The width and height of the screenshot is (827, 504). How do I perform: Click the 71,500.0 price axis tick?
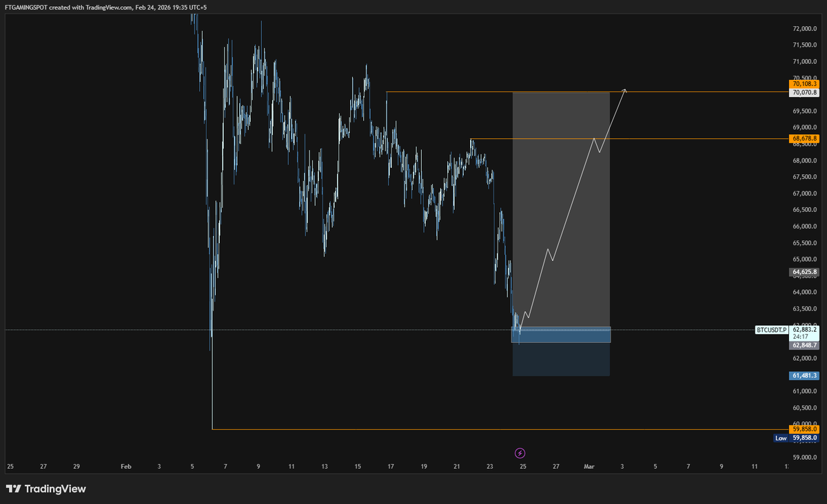805,45
